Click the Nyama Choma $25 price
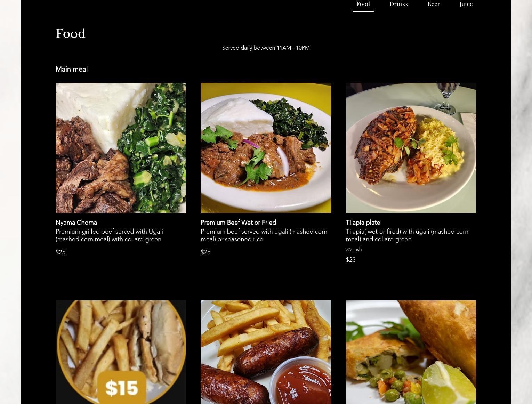 click(61, 252)
